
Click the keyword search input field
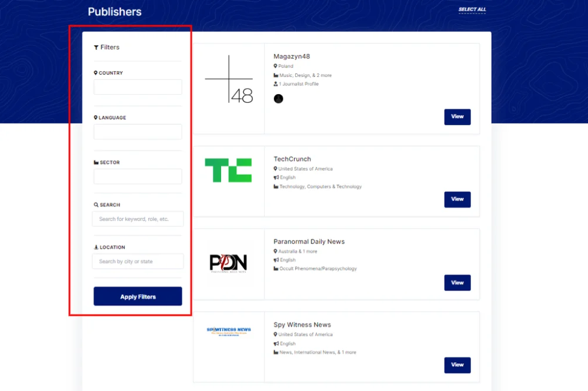[138, 219]
